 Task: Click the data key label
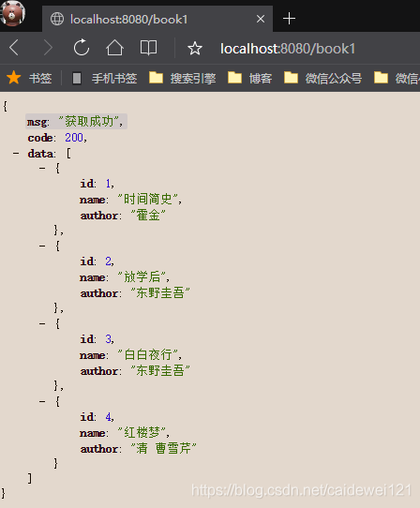tap(40, 154)
